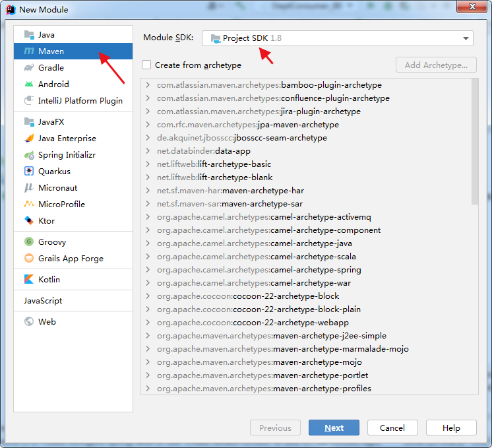This screenshot has width=492, height=448.
Task: Expand bamboo-plugin-archetype entry
Action: click(x=148, y=84)
